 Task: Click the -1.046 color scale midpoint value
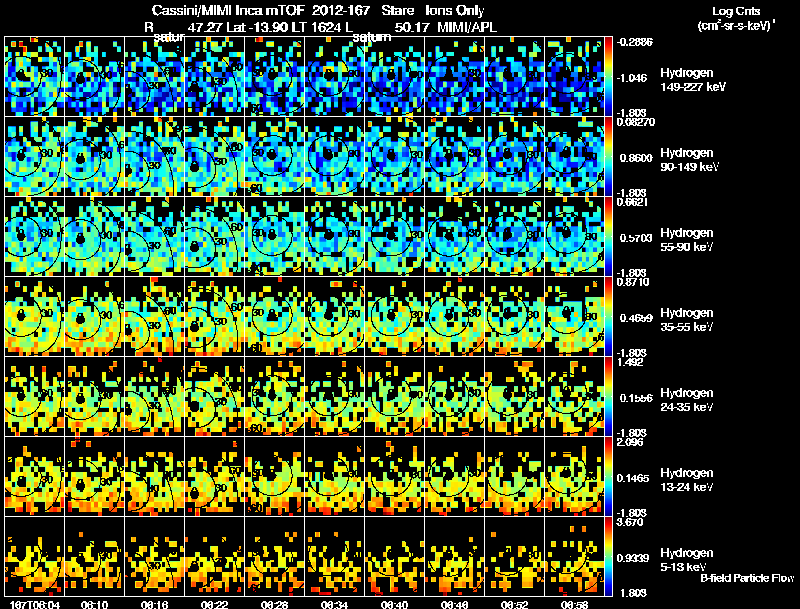(x=632, y=78)
